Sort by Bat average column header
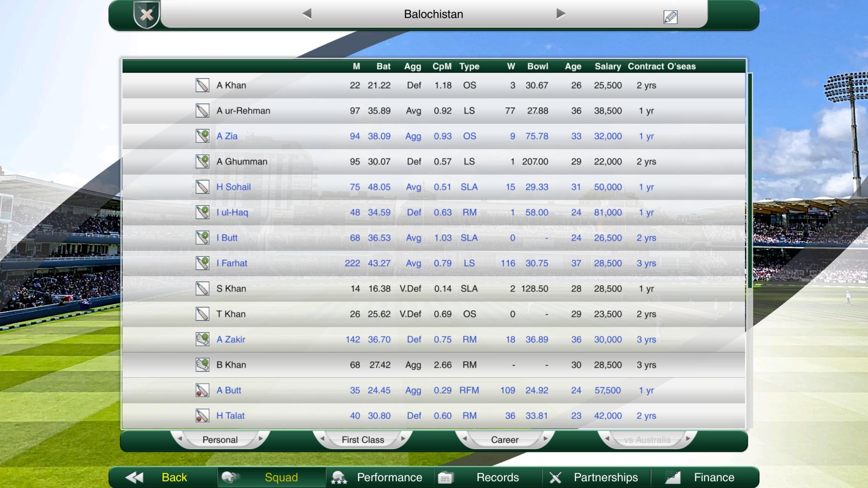 (383, 66)
